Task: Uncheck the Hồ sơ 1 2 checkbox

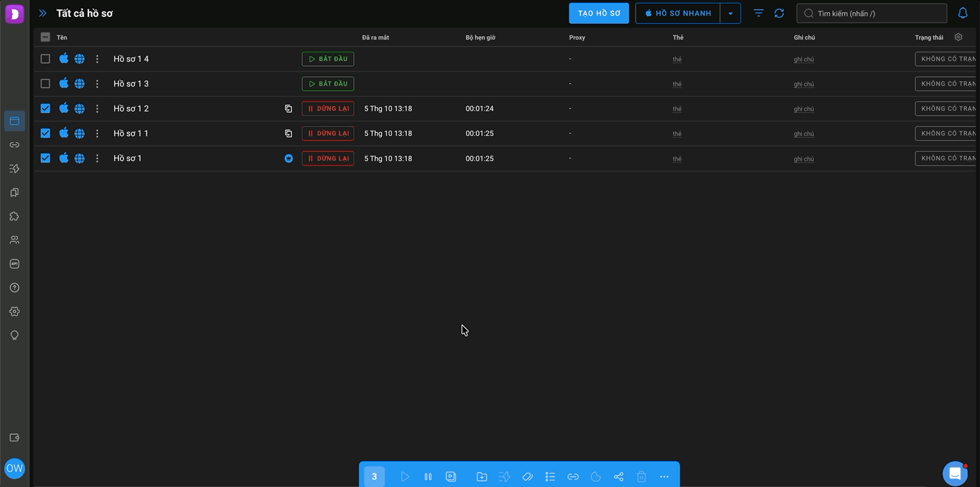Action: [46, 109]
